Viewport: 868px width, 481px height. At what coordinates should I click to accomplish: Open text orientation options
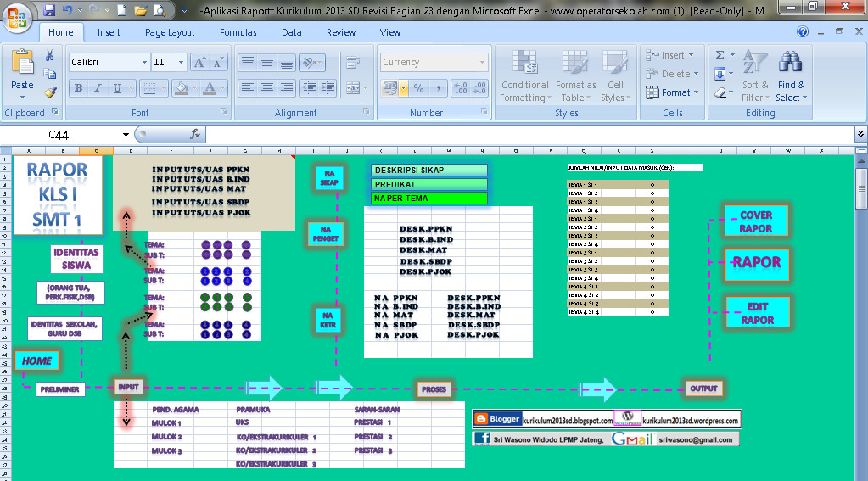(311, 62)
